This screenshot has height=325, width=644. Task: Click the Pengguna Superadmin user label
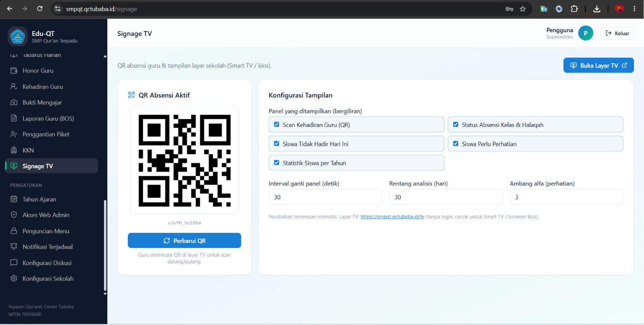coord(559,33)
